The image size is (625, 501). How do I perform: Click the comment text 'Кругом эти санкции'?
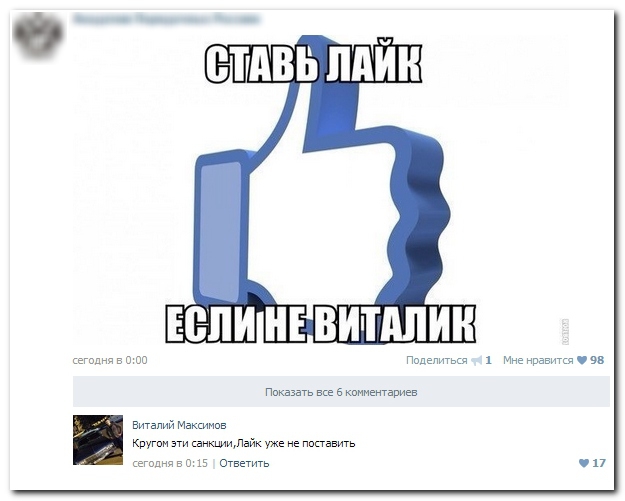point(182,443)
